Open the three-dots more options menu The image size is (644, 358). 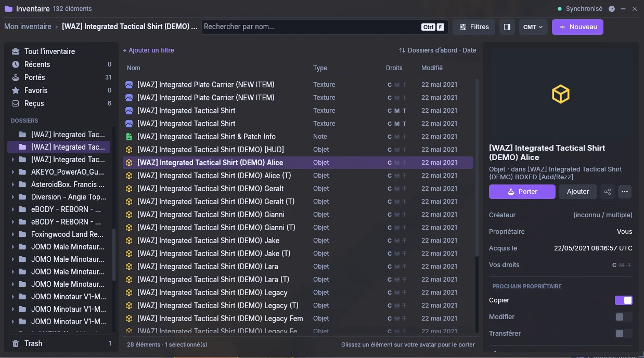[x=625, y=192]
